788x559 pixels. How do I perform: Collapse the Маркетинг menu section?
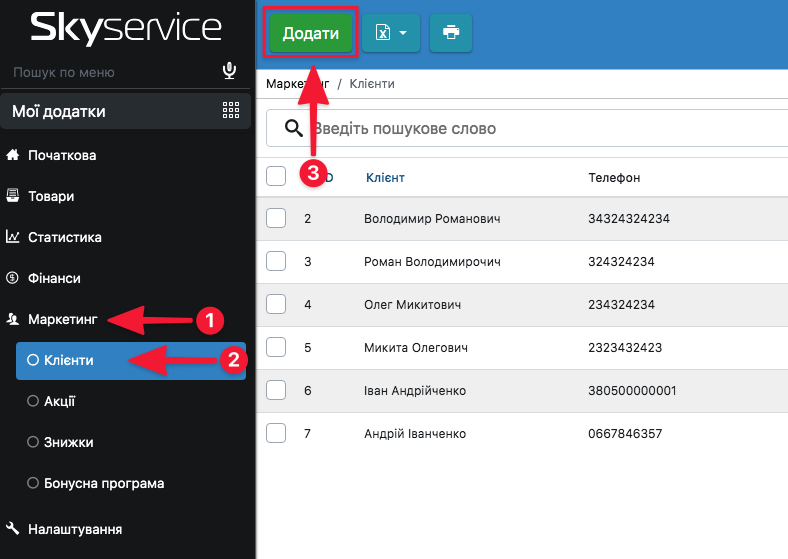[x=62, y=320]
